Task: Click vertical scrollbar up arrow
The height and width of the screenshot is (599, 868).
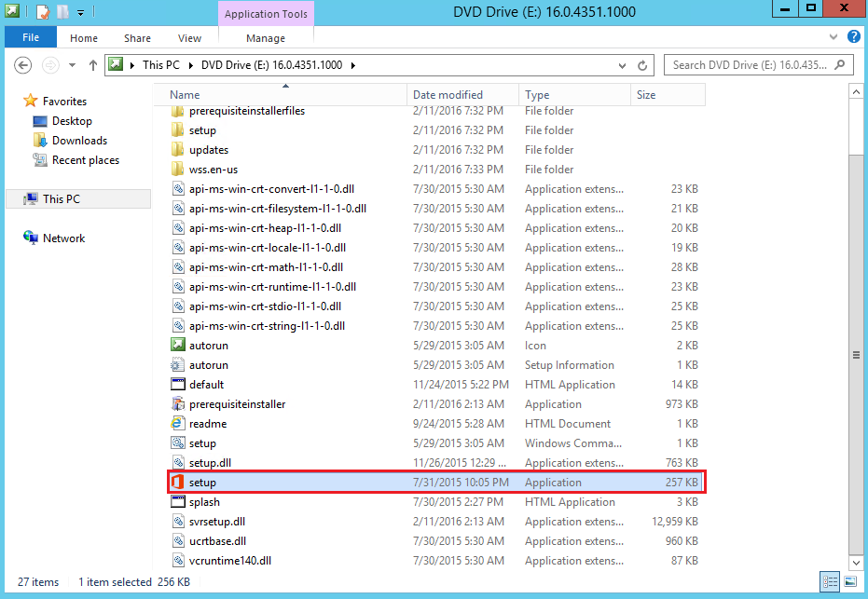Action: [856, 92]
